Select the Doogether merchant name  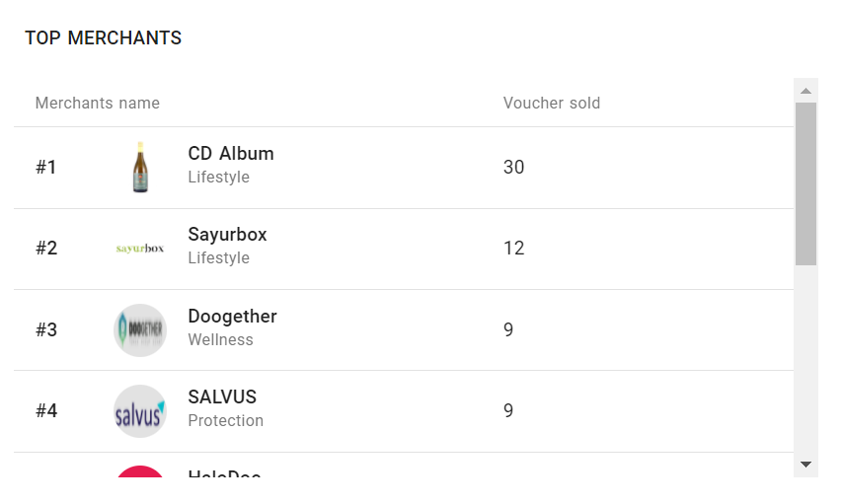click(x=232, y=317)
